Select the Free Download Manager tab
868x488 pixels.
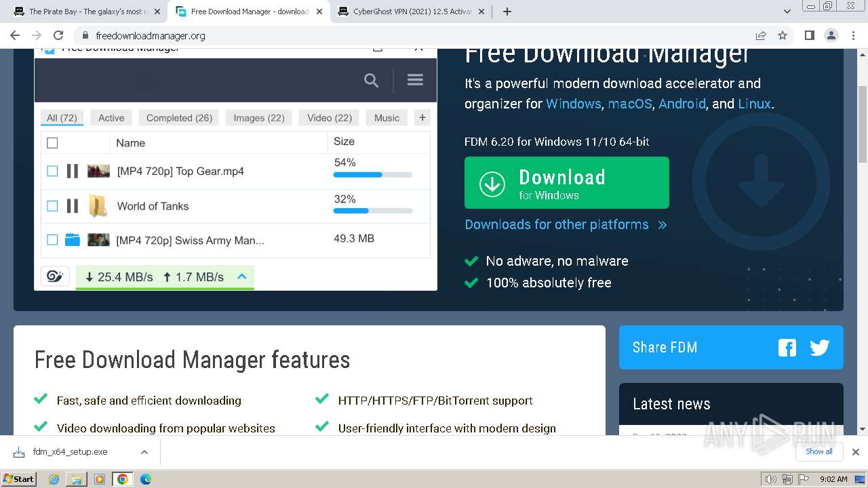click(249, 12)
